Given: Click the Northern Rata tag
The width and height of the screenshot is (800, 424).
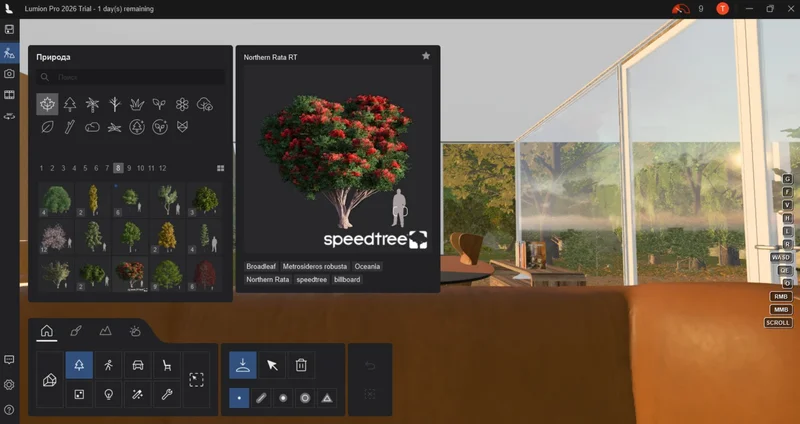Looking at the screenshot, I should [x=267, y=280].
